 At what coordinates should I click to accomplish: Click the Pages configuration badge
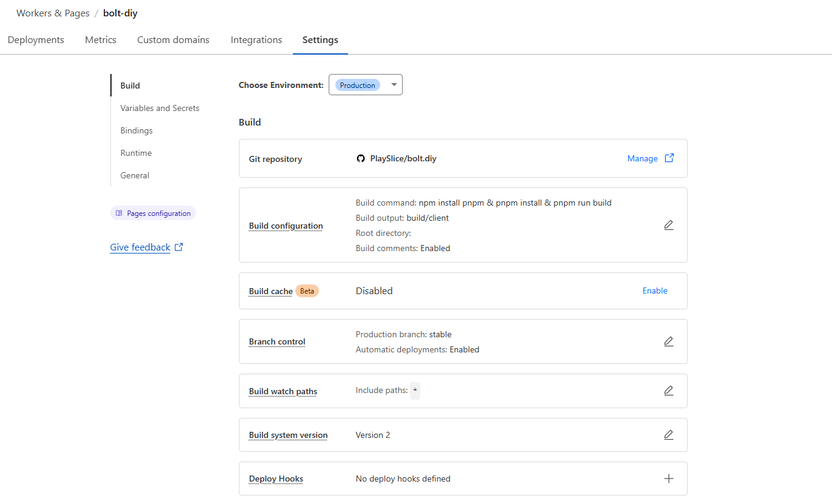153,213
